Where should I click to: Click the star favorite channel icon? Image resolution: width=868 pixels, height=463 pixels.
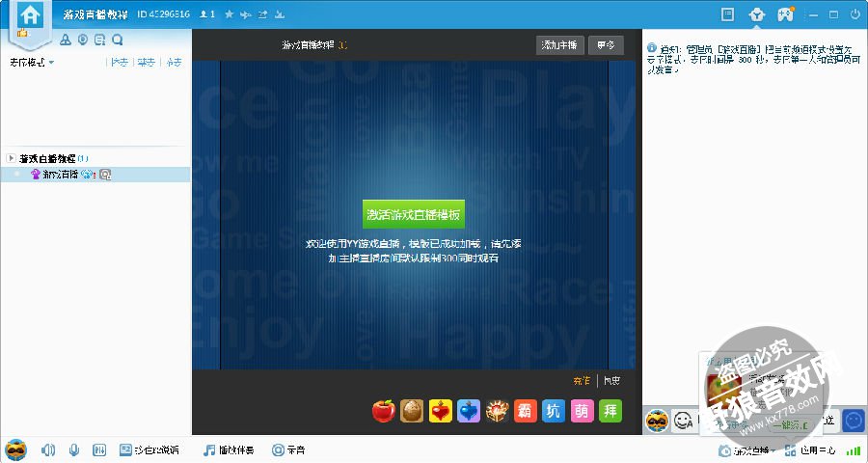click(230, 14)
